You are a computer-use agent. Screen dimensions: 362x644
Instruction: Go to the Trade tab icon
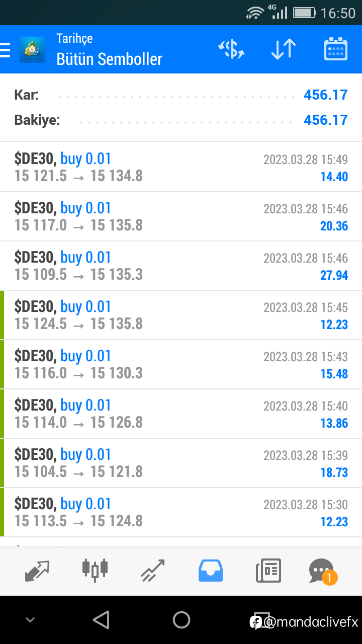pyautogui.click(x=153, y=571)
